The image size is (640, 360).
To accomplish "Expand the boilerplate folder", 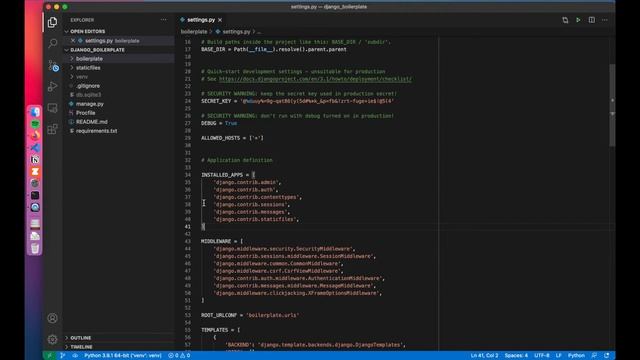I will tap(89, 59).
